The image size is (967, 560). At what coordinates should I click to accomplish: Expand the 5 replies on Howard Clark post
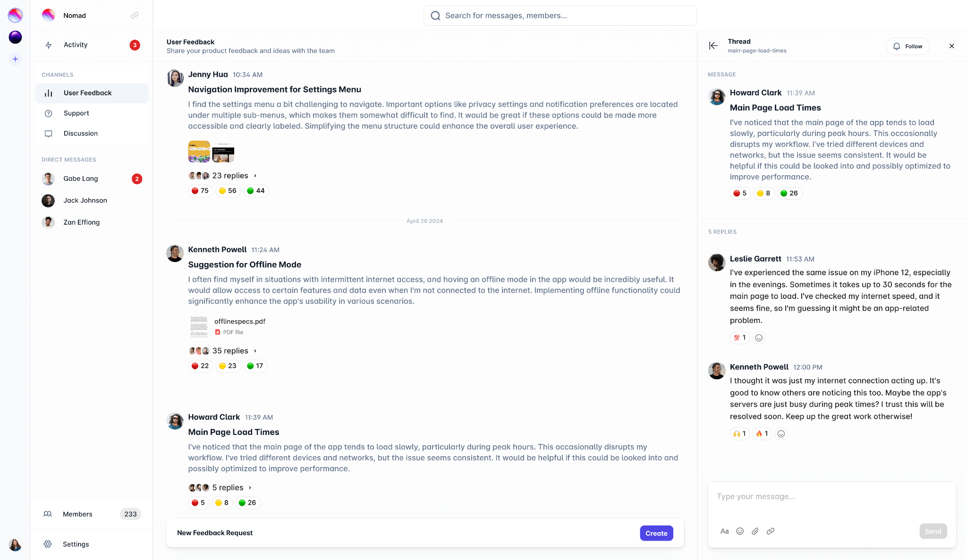(x=227, y=487)
